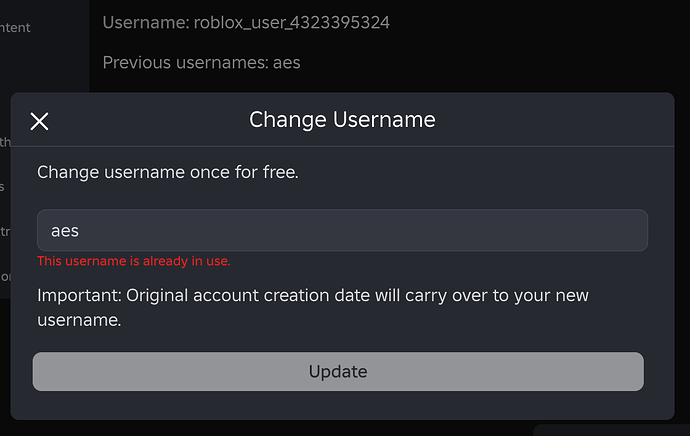Screen dimensions: 690x436
Task: Select the sidebar item ending in or
Action: [5, 277]
